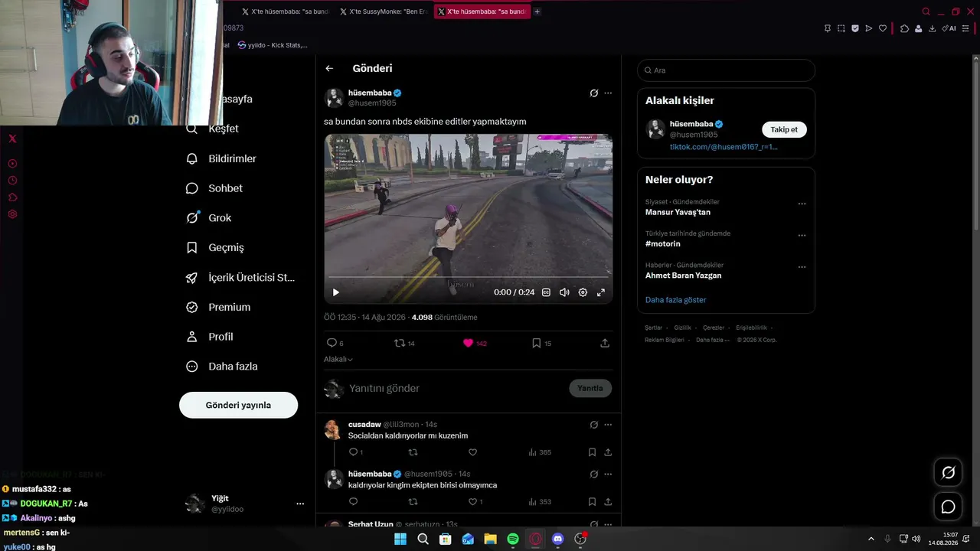Open the floating Grok button
980x551 pixels.
point(948,472)
